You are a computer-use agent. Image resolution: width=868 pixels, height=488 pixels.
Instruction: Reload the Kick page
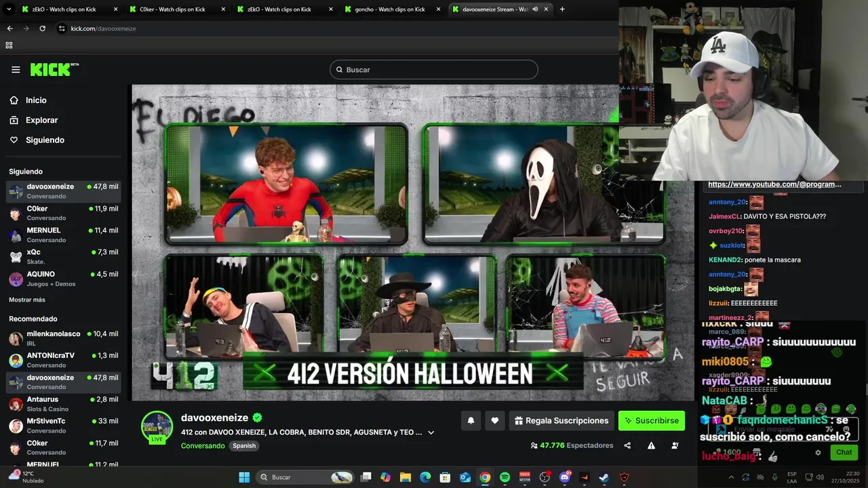42,28
